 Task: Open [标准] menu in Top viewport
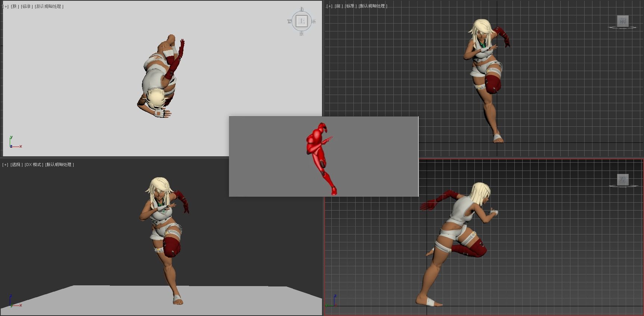[x=26, y=6]
